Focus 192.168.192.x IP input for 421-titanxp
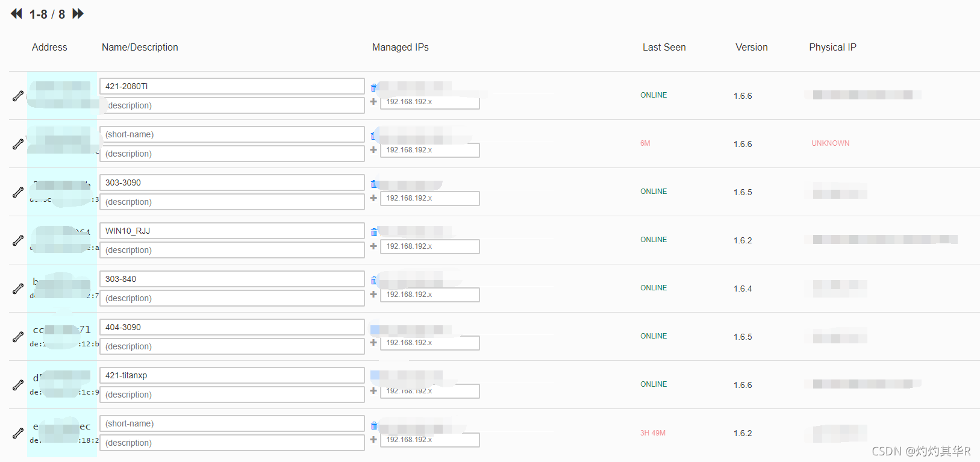The image size is (980, 462). pyautogui.click(x=430, y=391)
